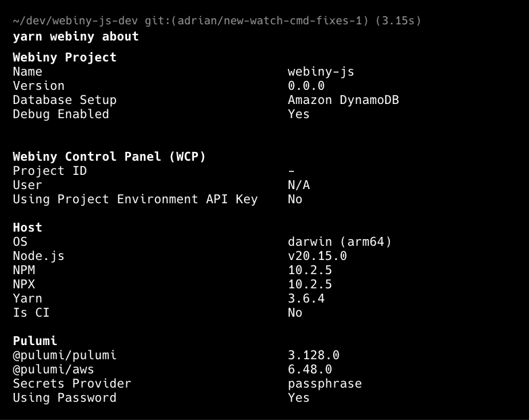
Task: Click the 'Debug Enabled' label
Action: (x=61, y=114)
